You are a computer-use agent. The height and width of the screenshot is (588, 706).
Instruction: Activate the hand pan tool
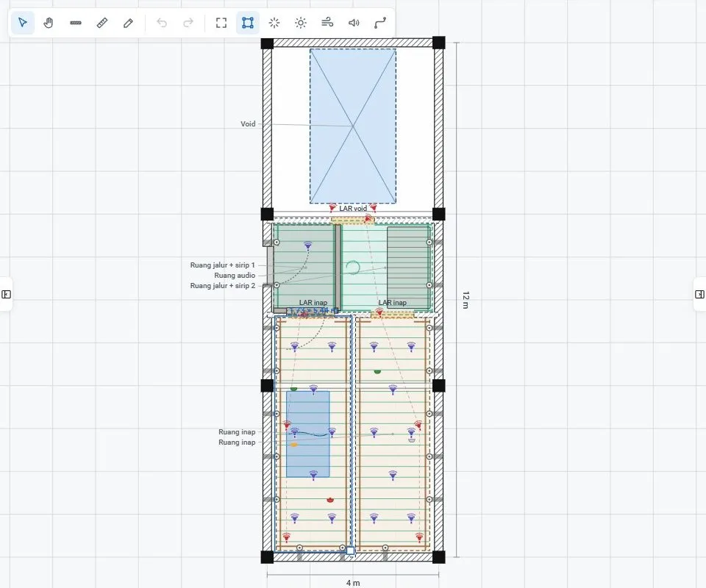[49, 23]
